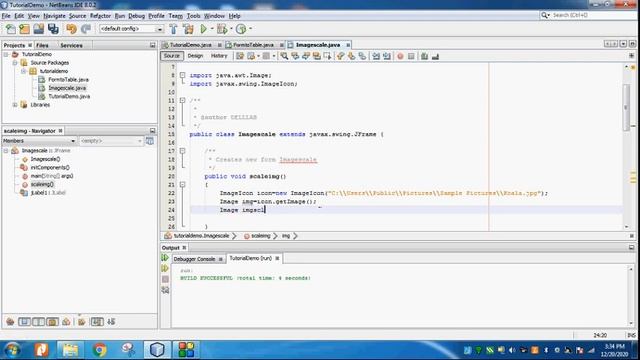Click the Shift Line Left editor icon
Viewport: 640px width, 360px height.
click(x=376, y=56)
